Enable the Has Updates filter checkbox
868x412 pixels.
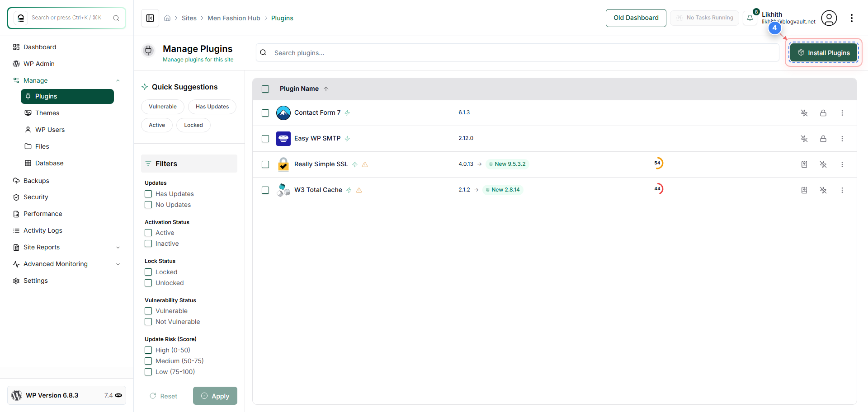148,194
